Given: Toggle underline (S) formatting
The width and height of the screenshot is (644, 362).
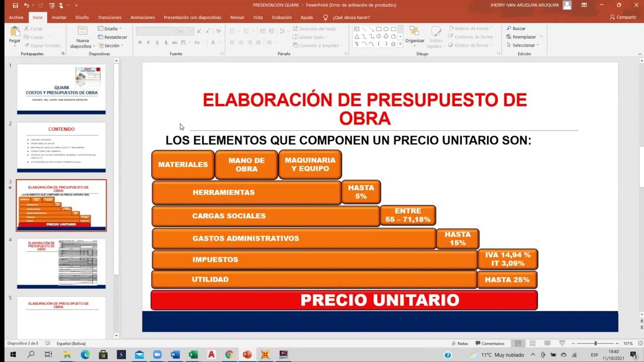Looking at the screenshot, I should [x=157, y=43].
